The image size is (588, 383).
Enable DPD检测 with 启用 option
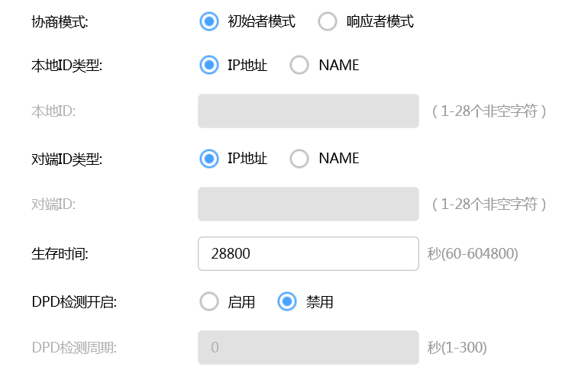pos(209,302)
